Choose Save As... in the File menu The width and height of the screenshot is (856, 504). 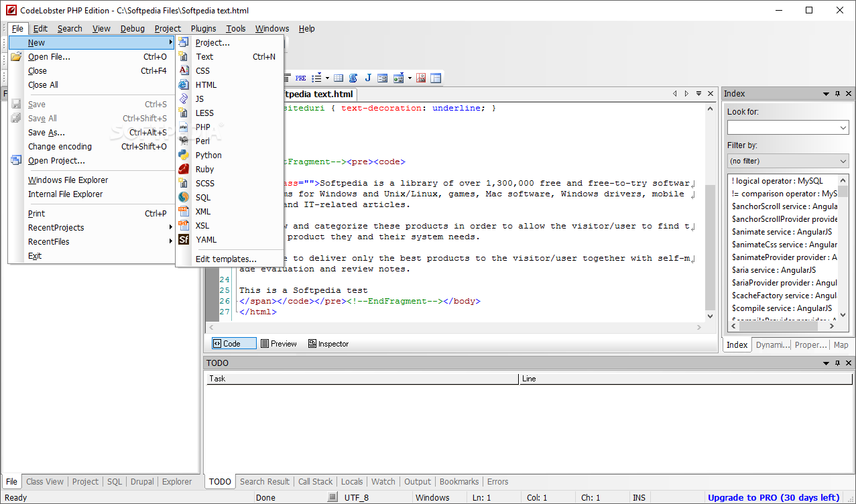click(x=91, y=132)
